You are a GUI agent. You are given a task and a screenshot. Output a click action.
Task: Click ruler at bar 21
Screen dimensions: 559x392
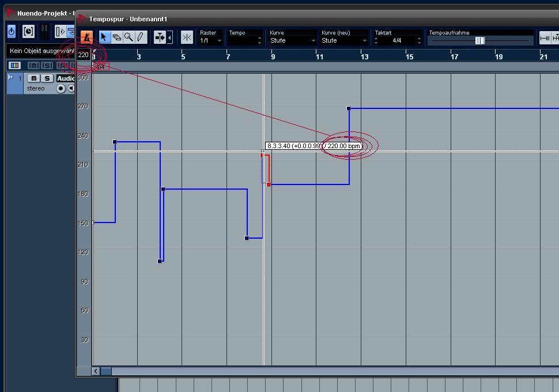pos(543,56)
